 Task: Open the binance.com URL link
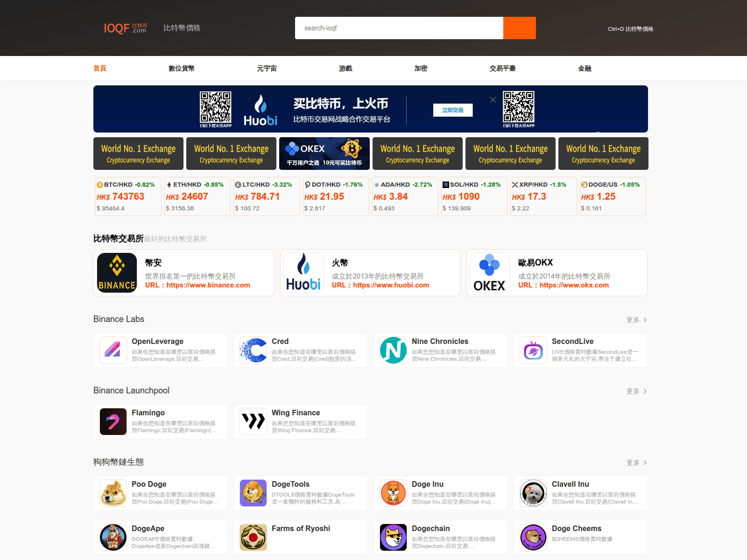(208, 285)
